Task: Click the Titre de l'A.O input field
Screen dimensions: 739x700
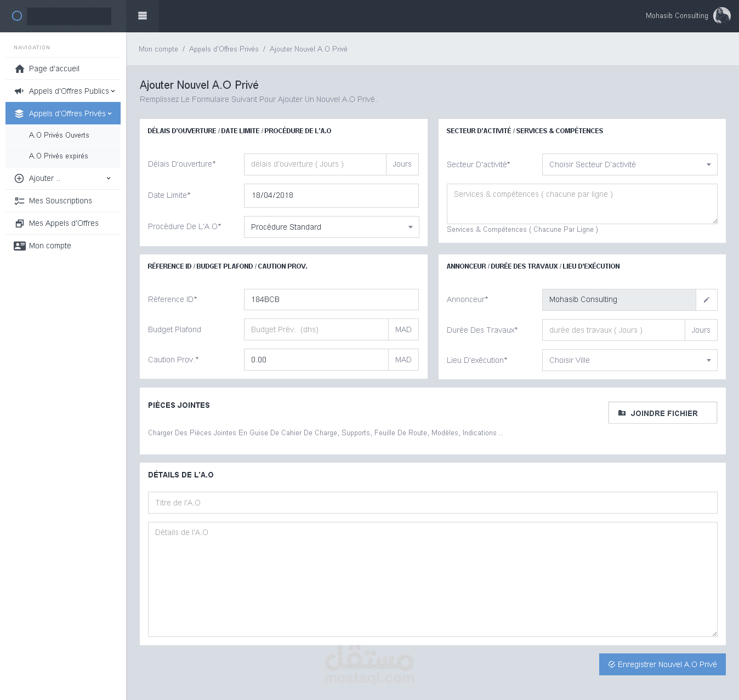Action: point(433,503)
